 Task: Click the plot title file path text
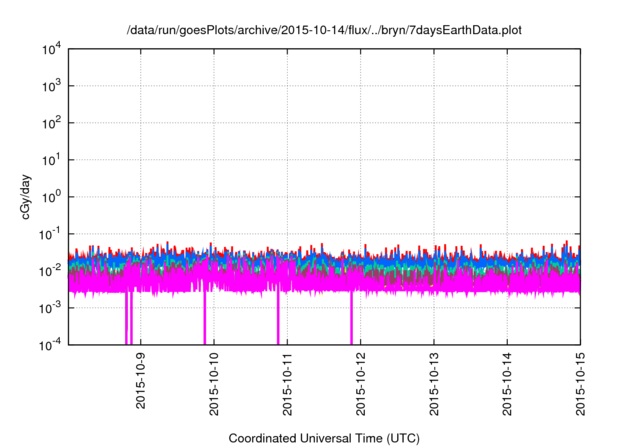324,30
